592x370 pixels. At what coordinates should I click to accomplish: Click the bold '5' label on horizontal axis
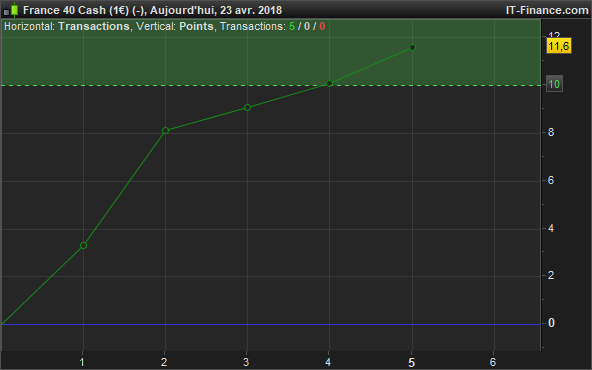tap(412, 362)
